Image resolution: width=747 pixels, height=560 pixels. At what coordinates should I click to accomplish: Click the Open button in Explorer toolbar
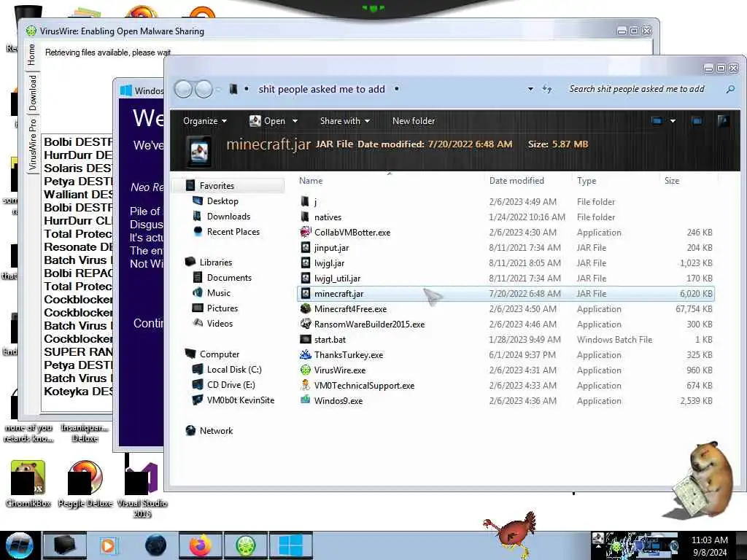[267, 121]
